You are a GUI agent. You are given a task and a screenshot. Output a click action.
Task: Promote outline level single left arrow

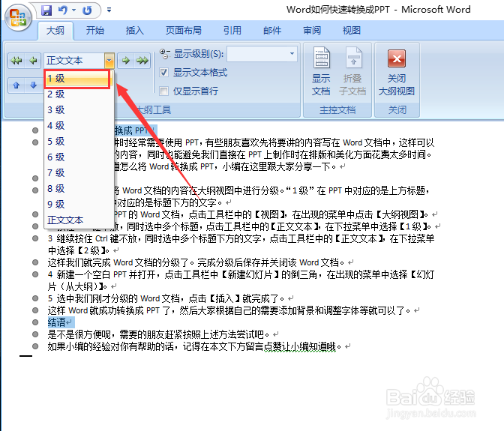(x=33, y=61)
